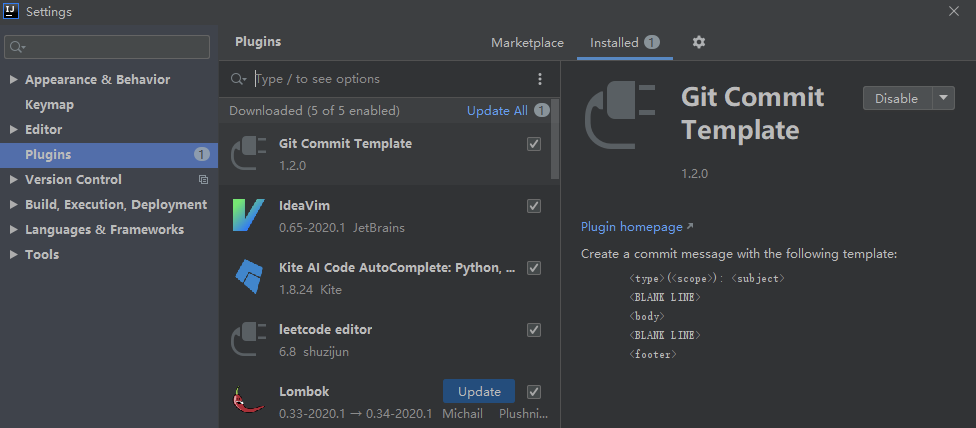Click the Version Control project-level copy icon

(x=203, y=180)
